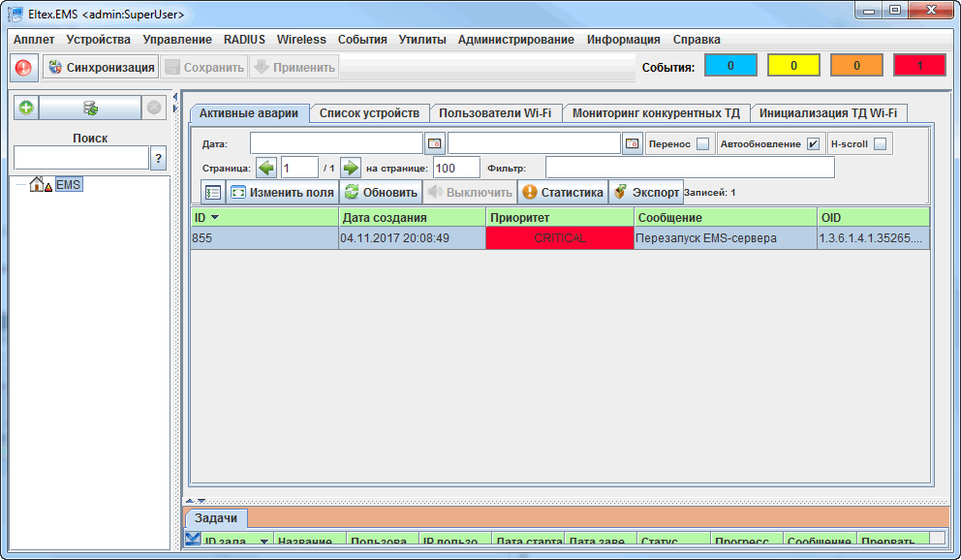Click the table list view icon button

tap(213, 193)
